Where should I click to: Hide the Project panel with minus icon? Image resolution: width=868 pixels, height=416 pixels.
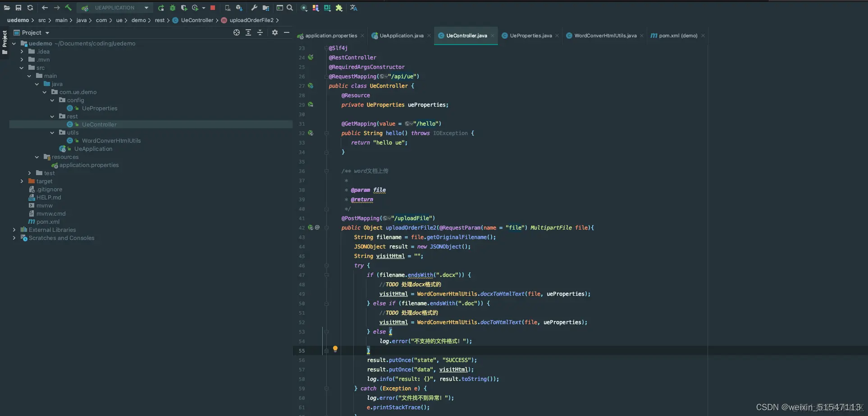[287, 32]
